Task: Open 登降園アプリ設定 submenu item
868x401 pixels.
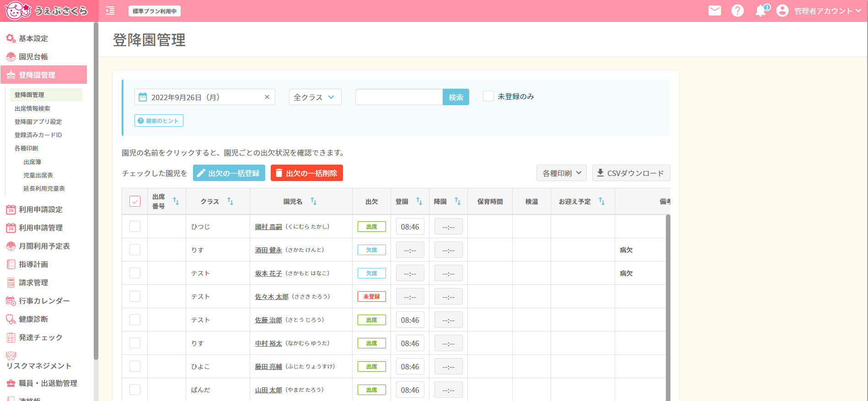Action: click(38, 122)
